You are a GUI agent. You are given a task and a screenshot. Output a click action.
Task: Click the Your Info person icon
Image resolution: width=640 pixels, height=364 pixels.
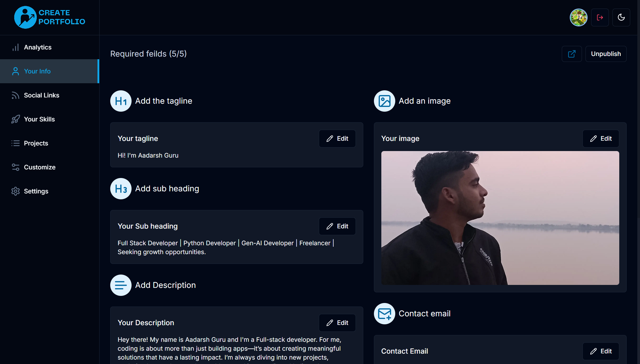coord(15,71)
